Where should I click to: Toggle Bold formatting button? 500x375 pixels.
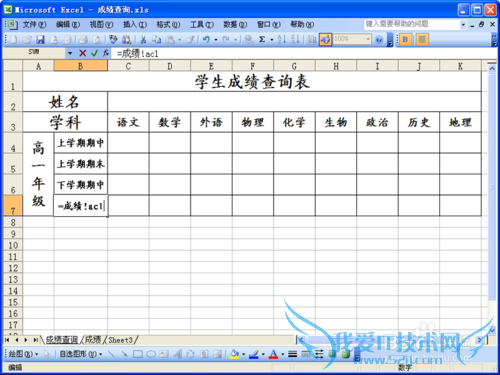pyautogui.click(x=405, y=40)
